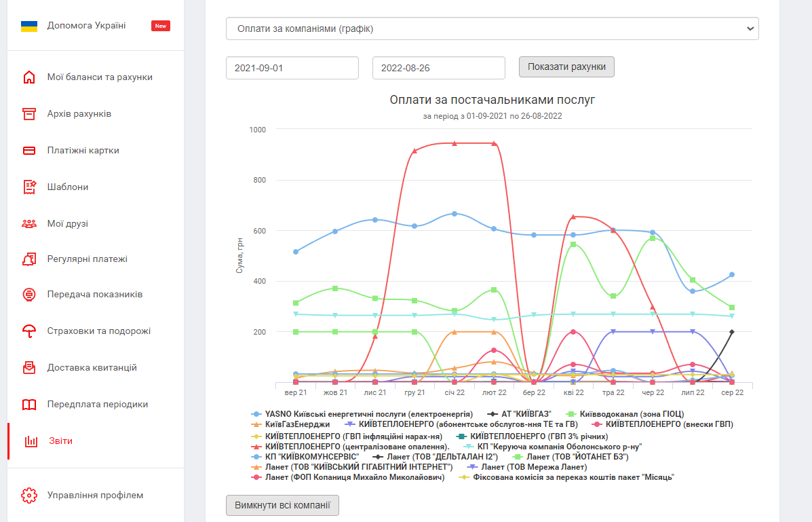The image size is (812, 522).
Task: Toggle Керуюча компанія Оболонського р-ну series
Action: 553,447
